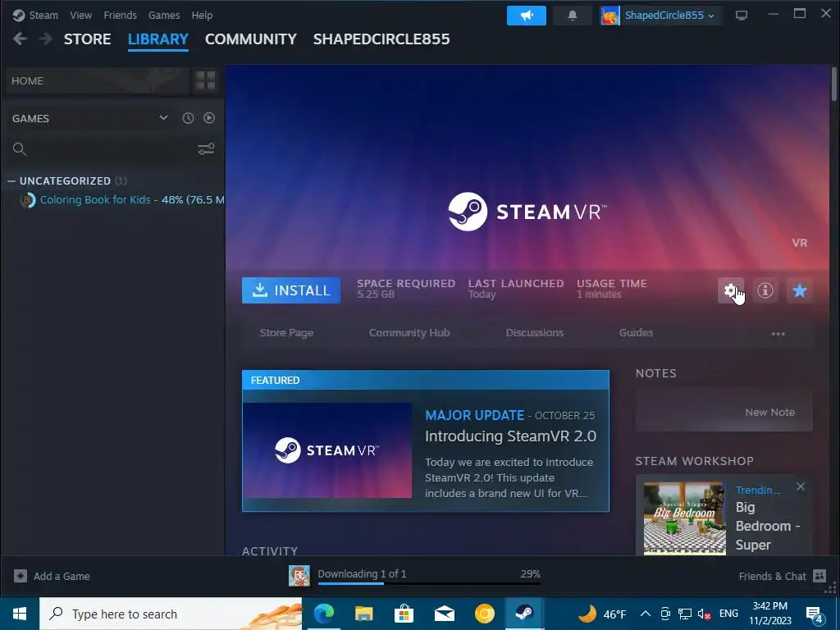Screen dimensions: 840x630
Task: Open the yellow circle taskbar app
Action: [484, 614]
